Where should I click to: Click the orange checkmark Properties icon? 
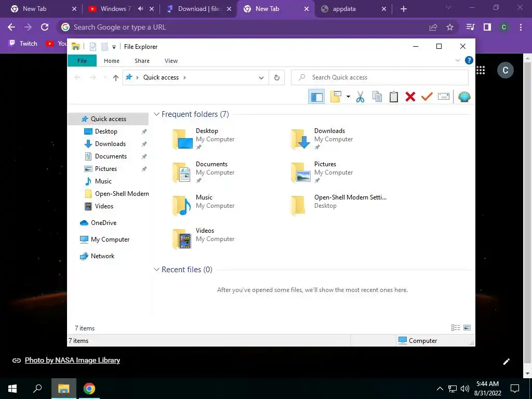pos(427,97)
